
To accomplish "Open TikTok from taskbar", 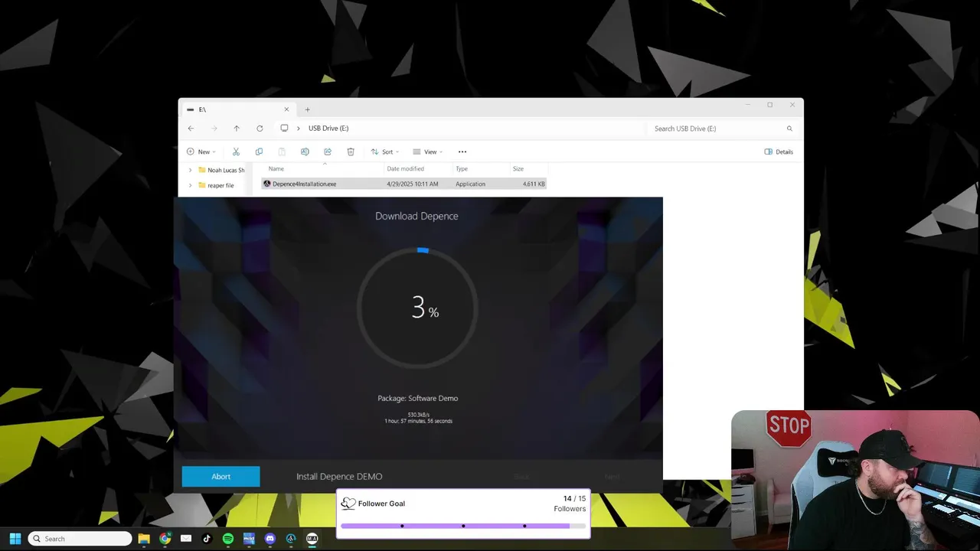I will point(207,539).
